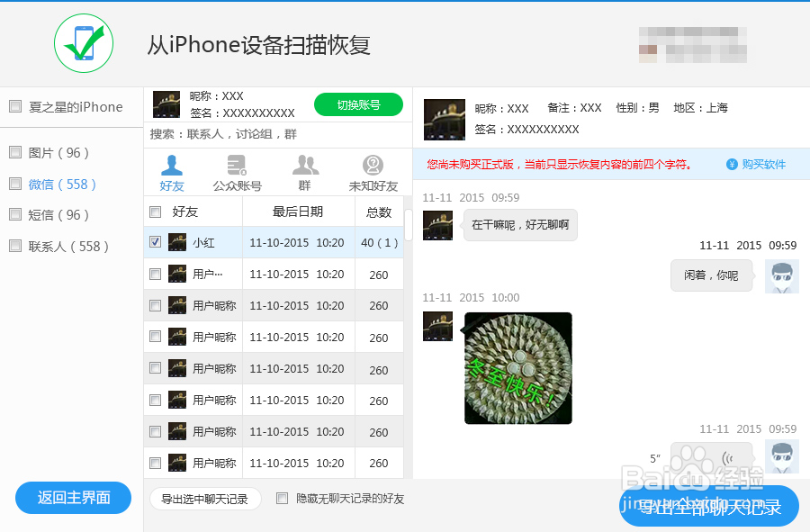This screenshot has width=810, height=532.
Task: Click the 冬至快乐 image message
Action: (518, 368)
